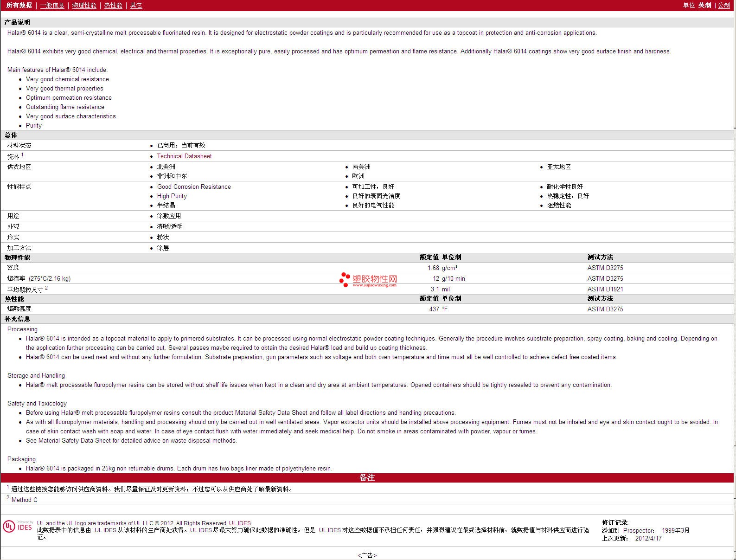The image size is (736, 560).
Task: Click the 粉状 form value
Action: 163,237
